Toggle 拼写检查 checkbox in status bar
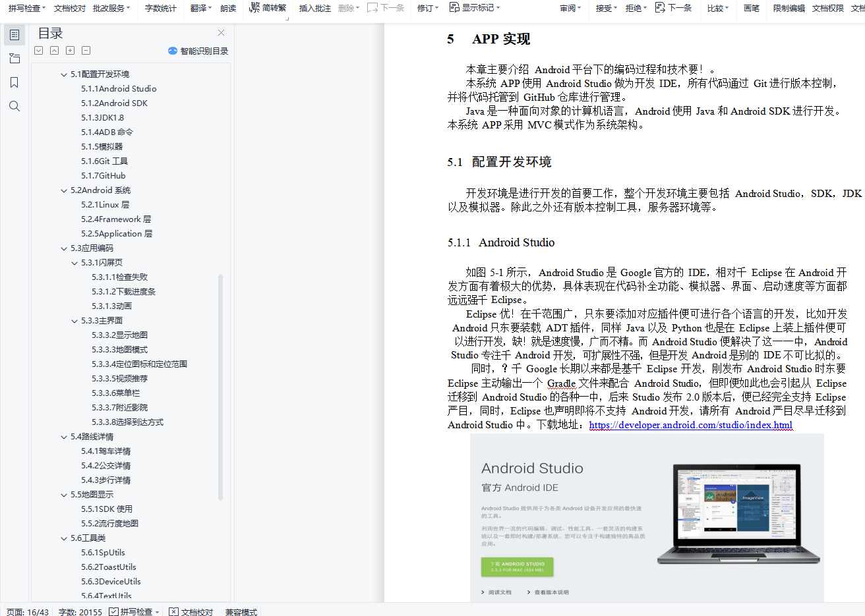865x616 pixels. tap(114, 611)
